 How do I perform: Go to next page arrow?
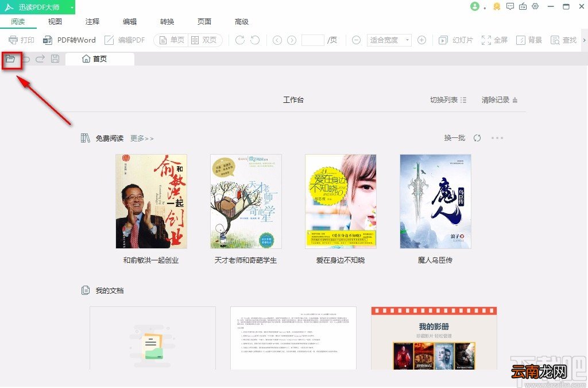point(292,40)
